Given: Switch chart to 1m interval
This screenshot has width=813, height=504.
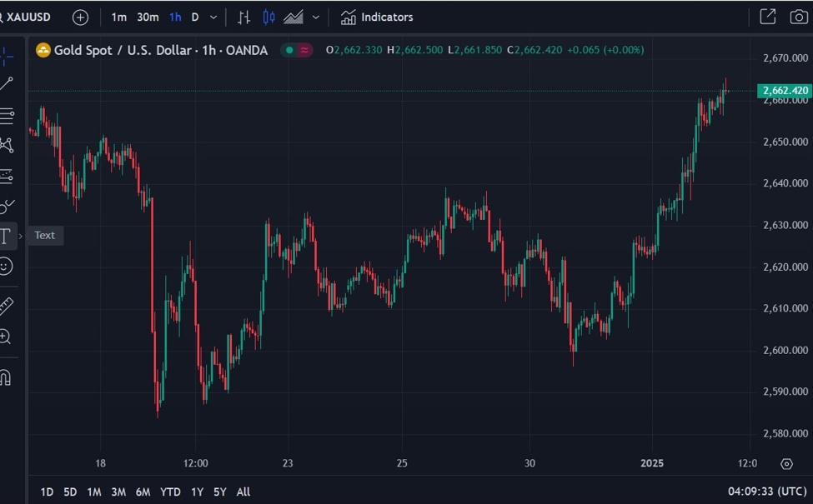Looking at the screenshot, I should [118, 17].
